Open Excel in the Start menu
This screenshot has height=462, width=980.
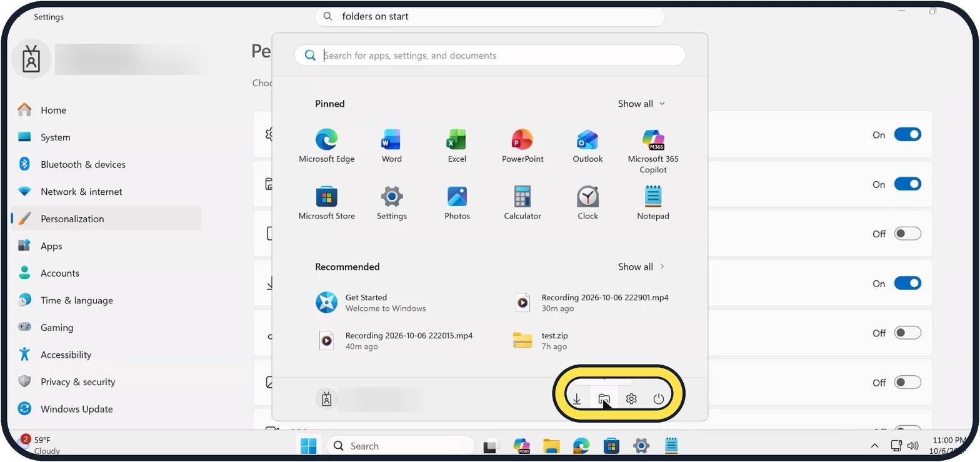click(457, 146)
